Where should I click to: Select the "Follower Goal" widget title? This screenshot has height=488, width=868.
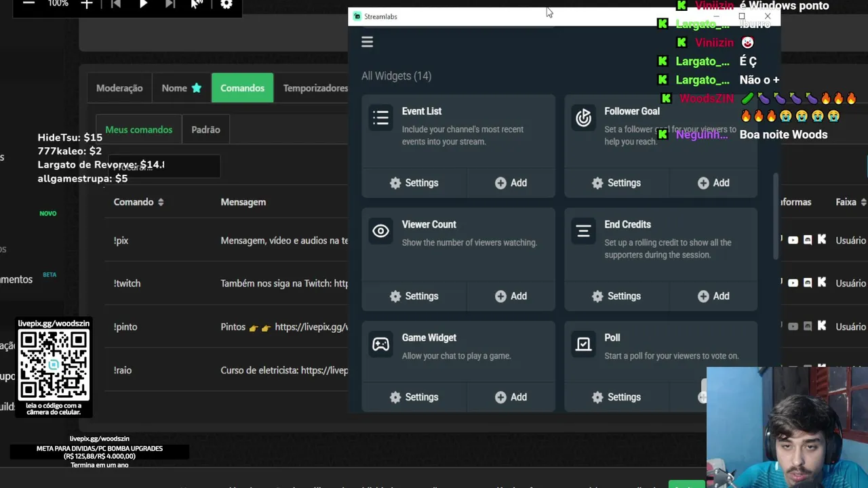tap(631, 111)
